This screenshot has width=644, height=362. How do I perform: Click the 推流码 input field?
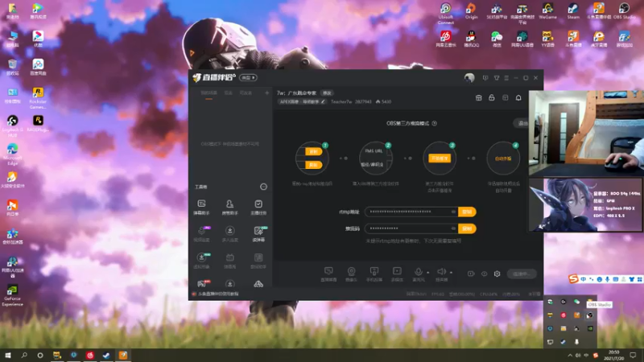[411, 228]
